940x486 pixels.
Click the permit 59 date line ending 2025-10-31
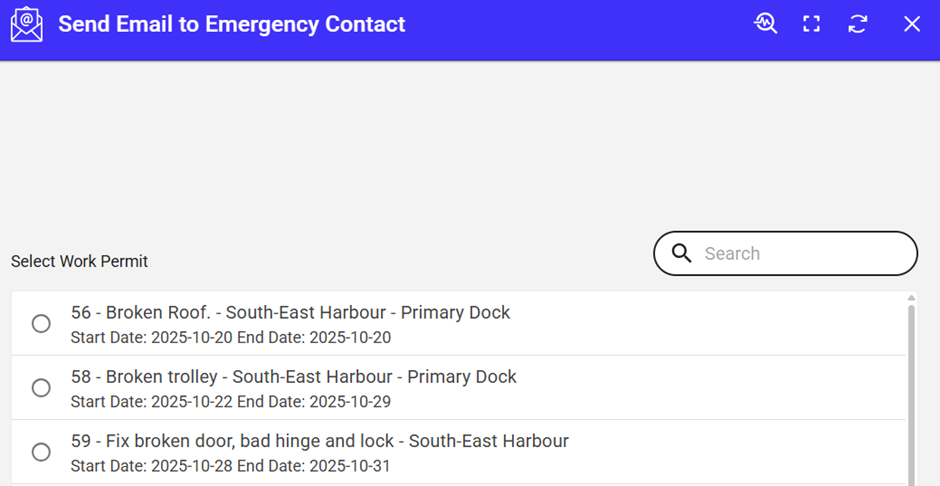(230, 466)
